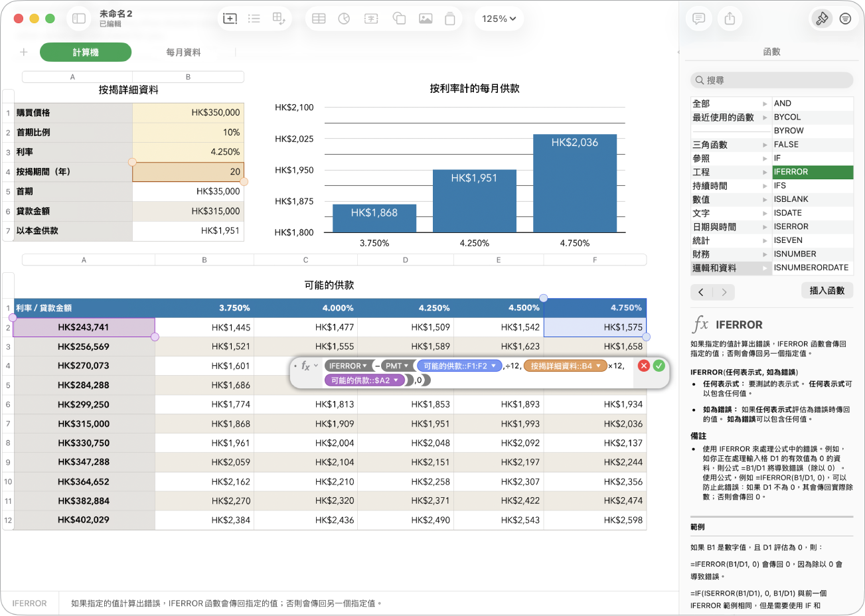Viewport: 865px width, 616px height.
Task: Select the HK$1,575 cell
Action: pos(595,327)
